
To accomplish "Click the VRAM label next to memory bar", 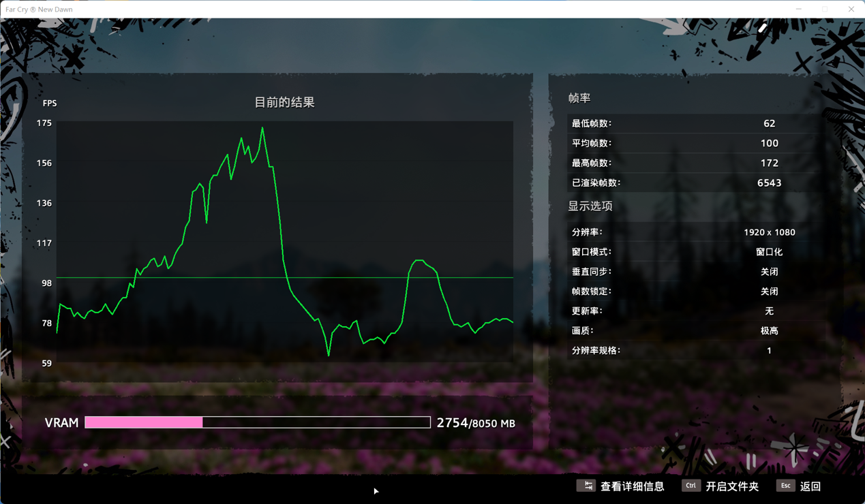I will click(61, 422).
